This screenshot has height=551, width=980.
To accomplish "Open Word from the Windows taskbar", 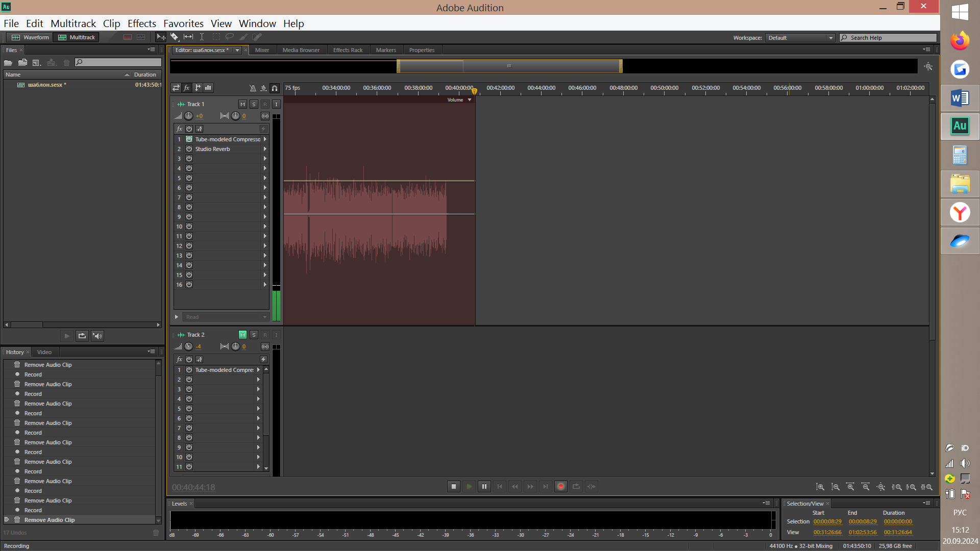I will [960, 98].
